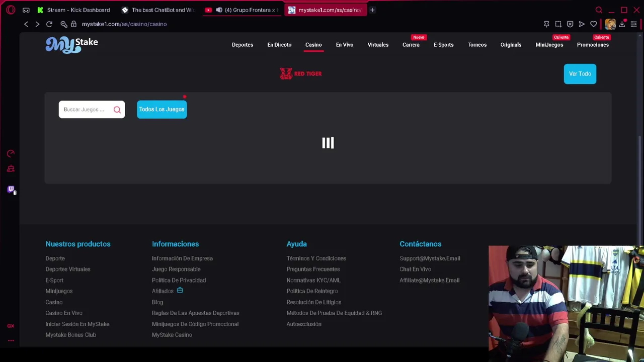Click the MyStake logo

pyautogui.click(x=72, y=45)
